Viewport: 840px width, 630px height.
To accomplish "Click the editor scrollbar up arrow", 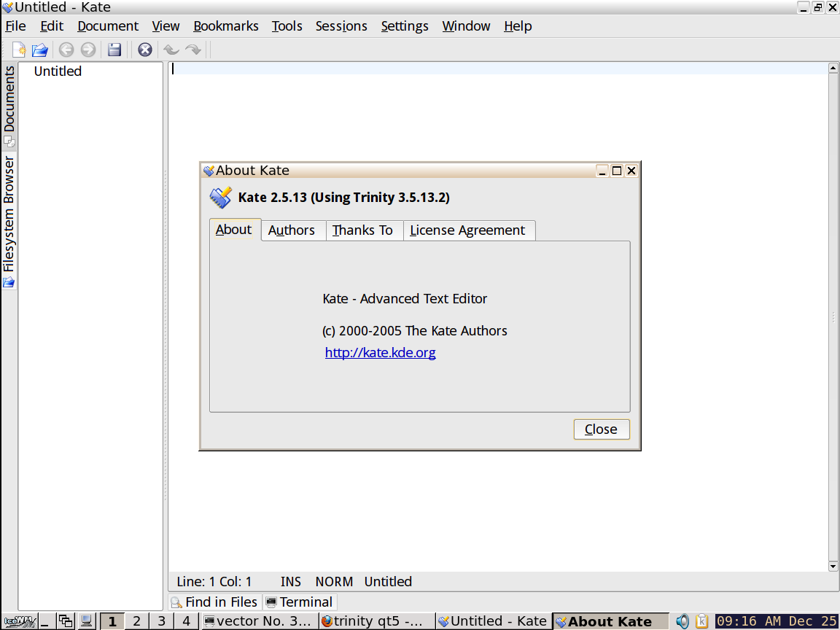I will click(833, 68).
